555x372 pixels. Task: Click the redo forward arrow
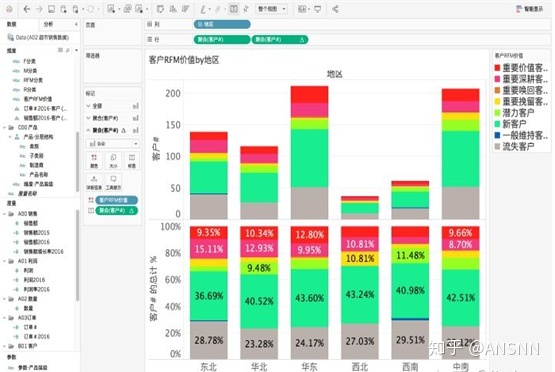[x=39, y=9]
